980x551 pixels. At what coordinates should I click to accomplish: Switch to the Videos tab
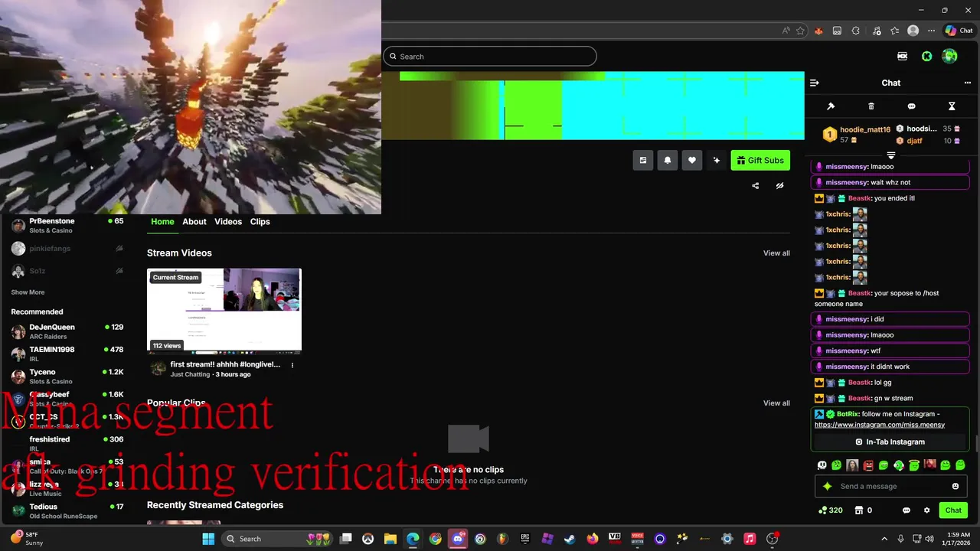point(228,221)
